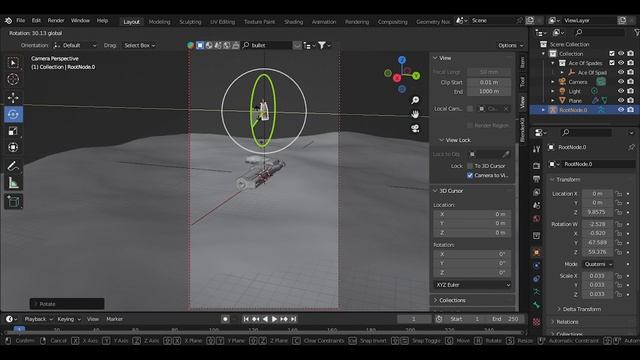Open the Tool properties tab icon

pyautogui.click(x=536, y=149)
